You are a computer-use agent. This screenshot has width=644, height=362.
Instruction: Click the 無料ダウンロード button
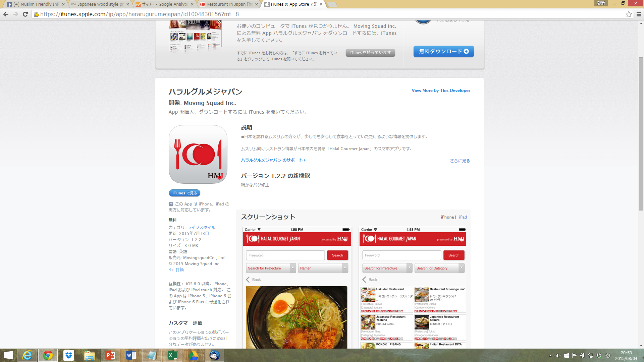pyautogui.click(x=443, y=51)
